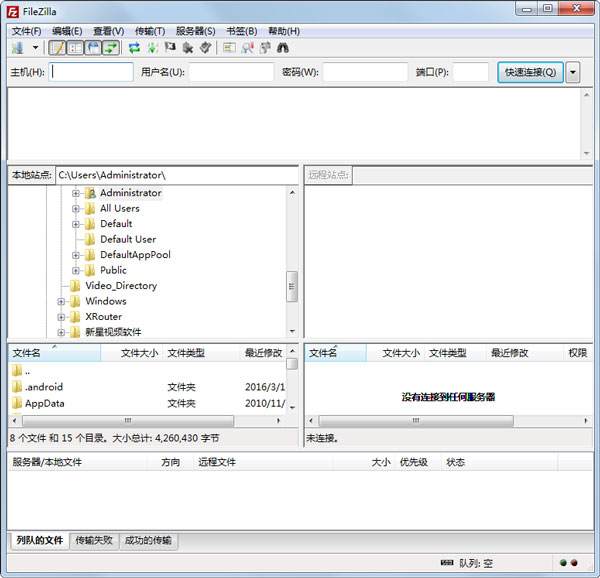The height and width of the screenshot is (578, 600).
Task: Click the 快速连接(Q) button
Action: 530,72
